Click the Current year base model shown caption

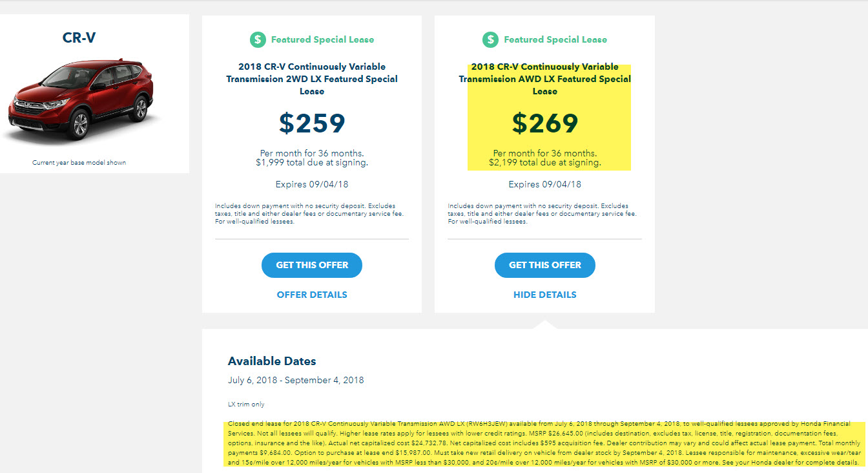79,162
